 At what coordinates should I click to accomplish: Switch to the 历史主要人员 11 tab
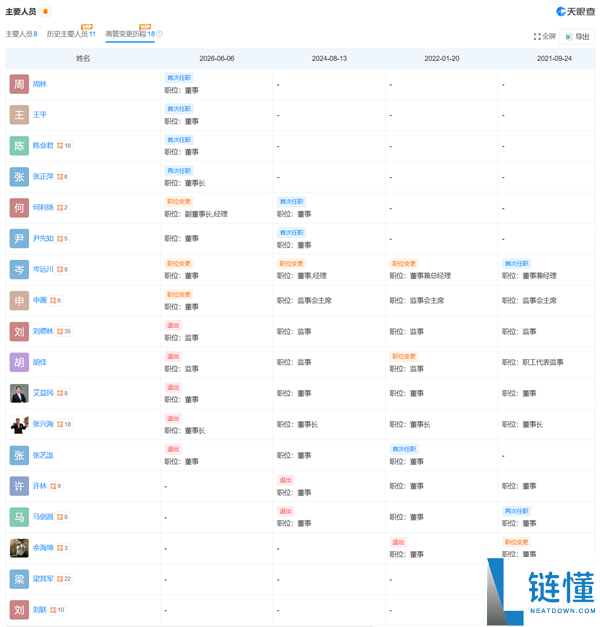point(71,34)
